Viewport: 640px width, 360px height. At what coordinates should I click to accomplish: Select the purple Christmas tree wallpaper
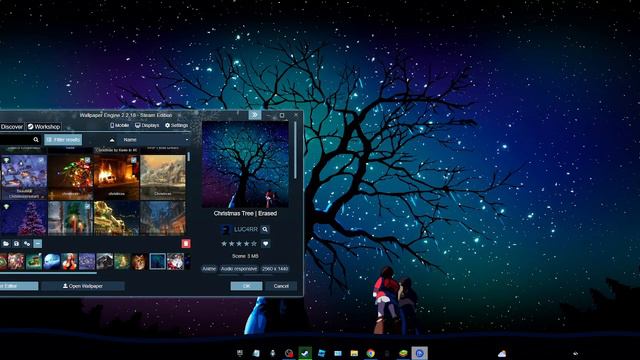tap(24, 218)
